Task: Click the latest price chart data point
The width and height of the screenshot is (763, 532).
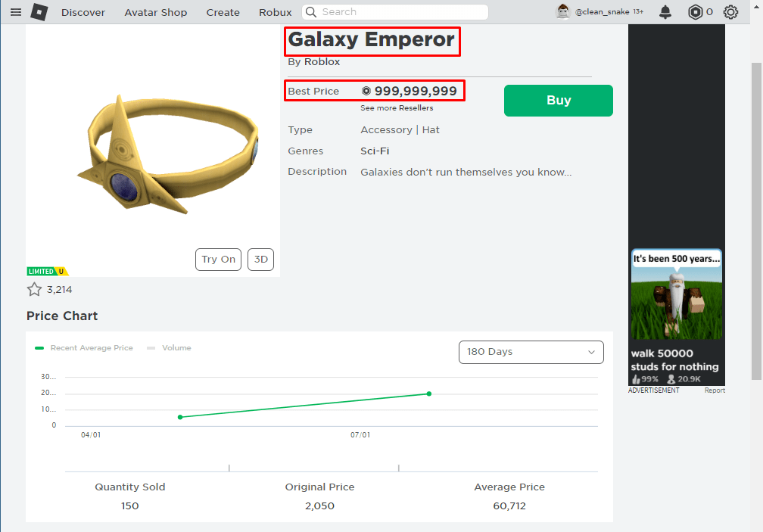Action: [x=428, y=394]
